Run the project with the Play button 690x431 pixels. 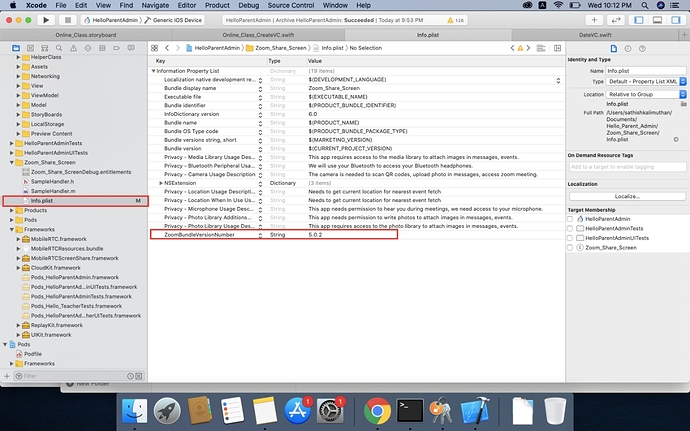point(46,20)
